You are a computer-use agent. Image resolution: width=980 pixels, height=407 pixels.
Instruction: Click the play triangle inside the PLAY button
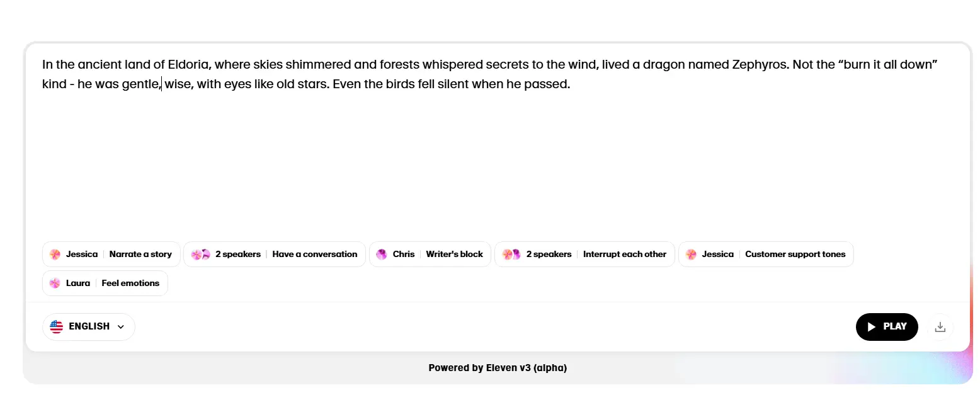(x=872, y=326)
